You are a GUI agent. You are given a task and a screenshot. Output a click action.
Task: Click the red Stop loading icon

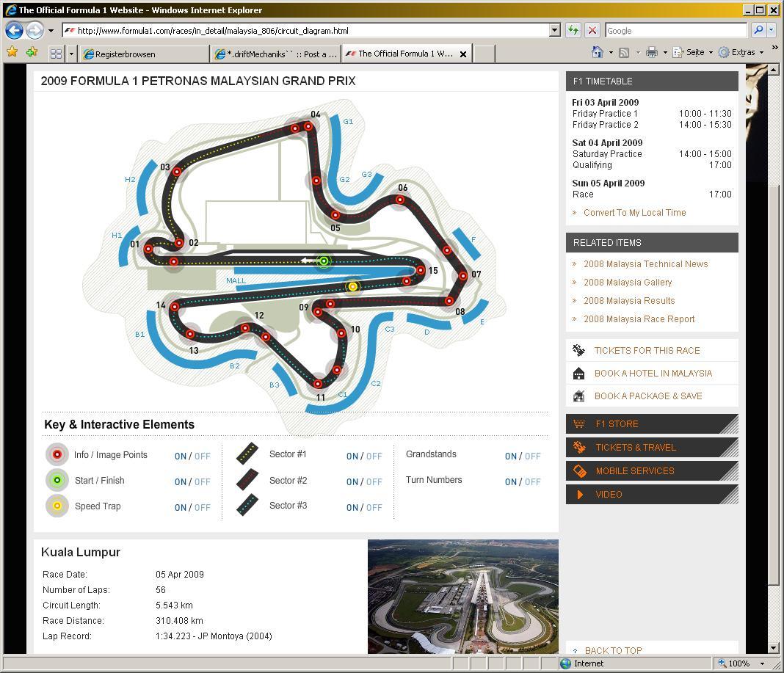click(x=592, y=31)
